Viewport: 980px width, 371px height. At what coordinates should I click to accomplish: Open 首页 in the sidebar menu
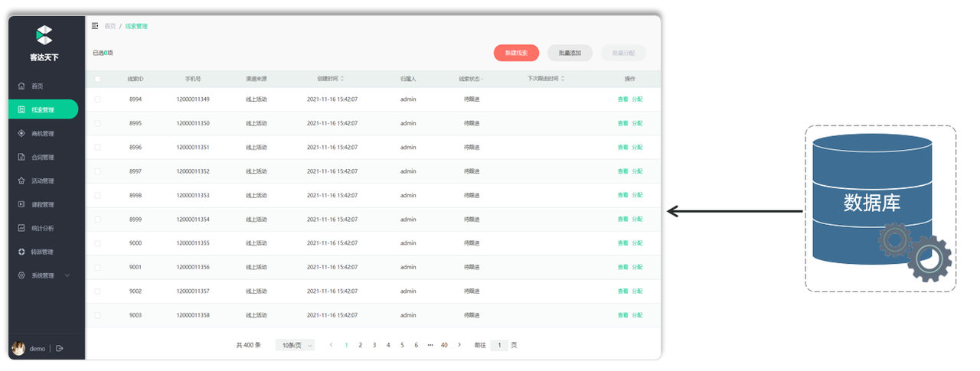pyautogui.click(x=38, y=86)
